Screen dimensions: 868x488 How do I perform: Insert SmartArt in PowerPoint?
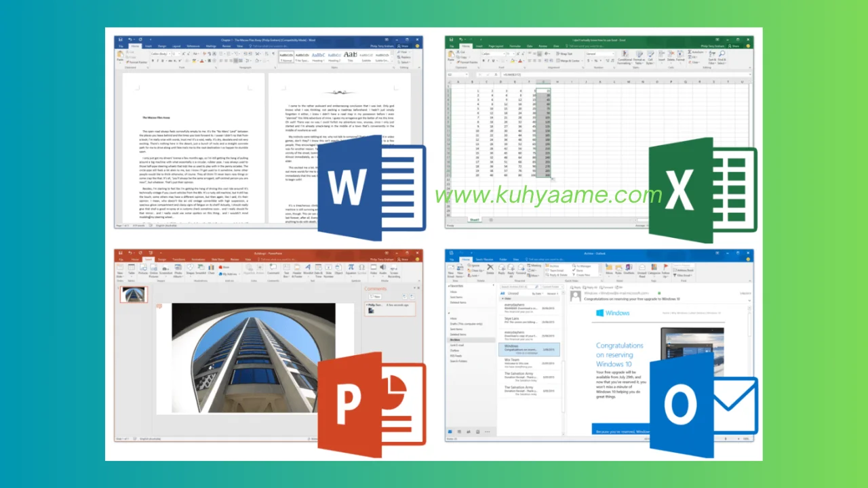pyautogui.click(x=201, y=268)
